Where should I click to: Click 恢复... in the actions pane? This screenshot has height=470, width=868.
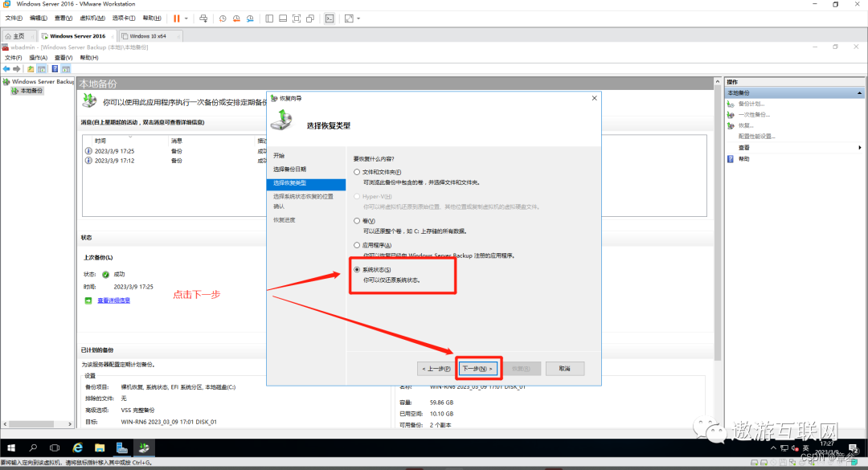(x=746, y=125)
